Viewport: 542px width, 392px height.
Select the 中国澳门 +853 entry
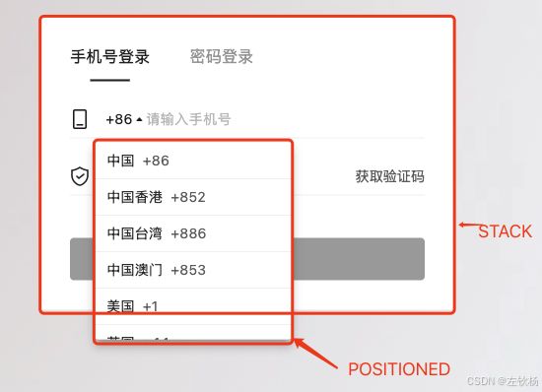193,270
